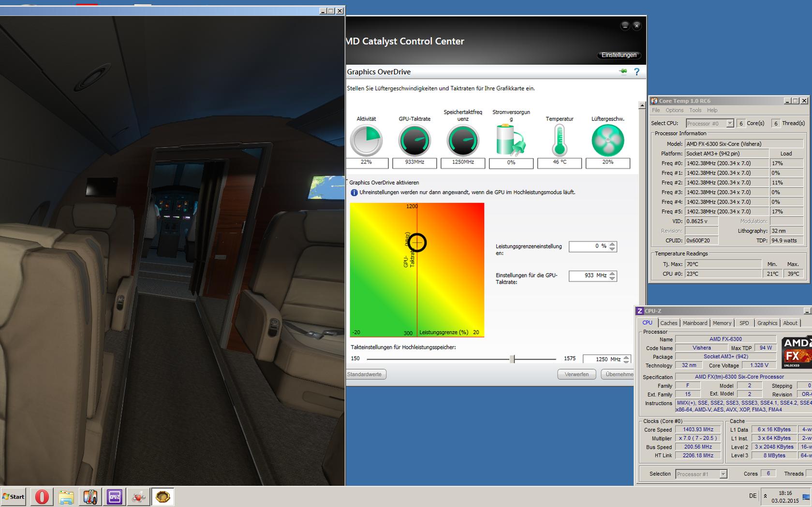The image size is (812, 507).
Task: Decrease memory clock MHz with down arrow
Action: (626, 362)
